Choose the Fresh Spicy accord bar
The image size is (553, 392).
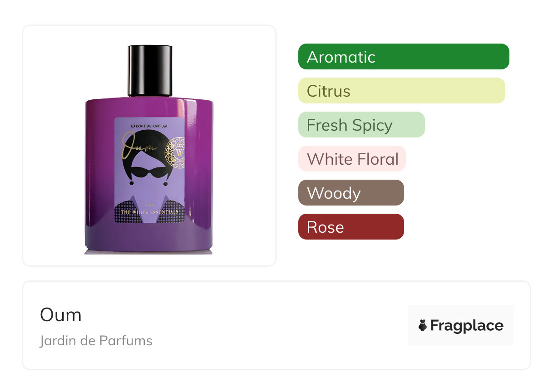tap(361, 125)
